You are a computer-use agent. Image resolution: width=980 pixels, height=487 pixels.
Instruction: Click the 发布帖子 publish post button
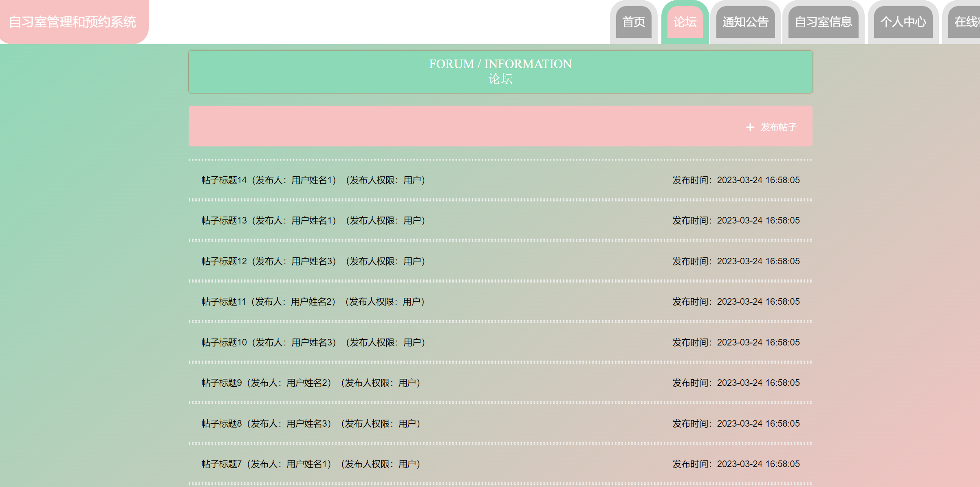[778, 127]
